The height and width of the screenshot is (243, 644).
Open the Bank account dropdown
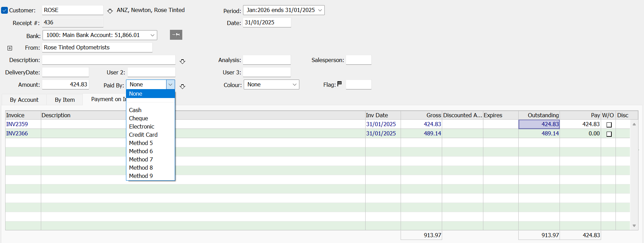152,35
